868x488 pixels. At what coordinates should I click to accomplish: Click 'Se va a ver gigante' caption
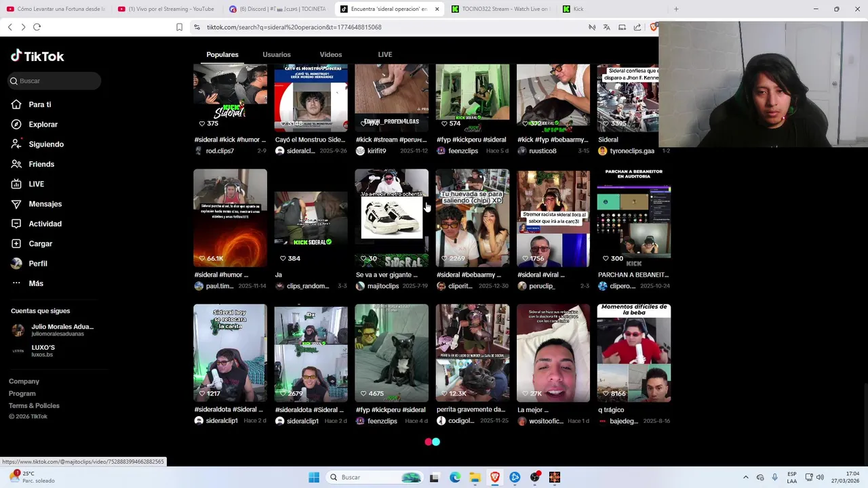pos(387,274)
